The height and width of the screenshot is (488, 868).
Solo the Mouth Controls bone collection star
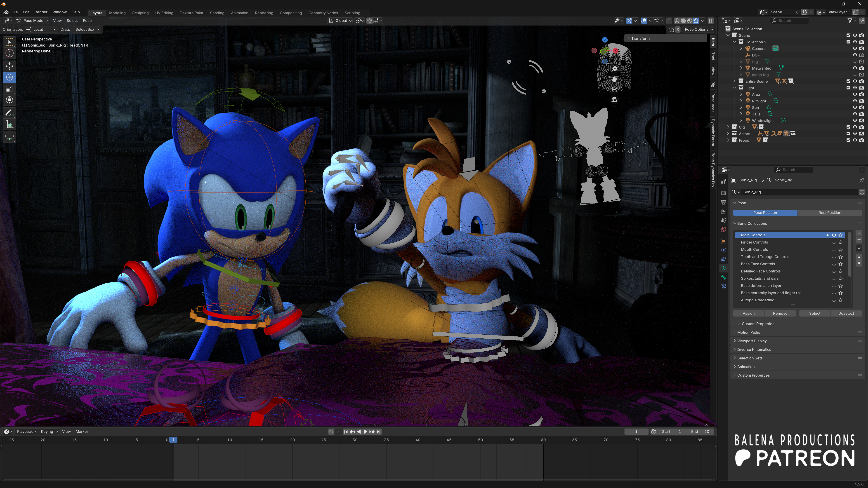pyautogui.click(x=841, y=250)
